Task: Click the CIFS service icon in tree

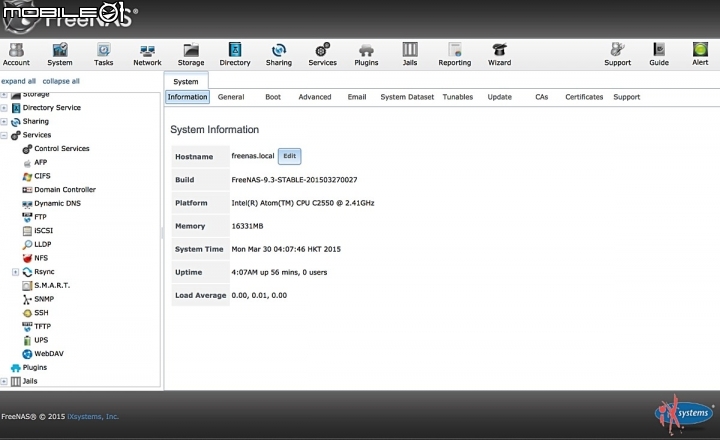Action: tap(27, 176)
